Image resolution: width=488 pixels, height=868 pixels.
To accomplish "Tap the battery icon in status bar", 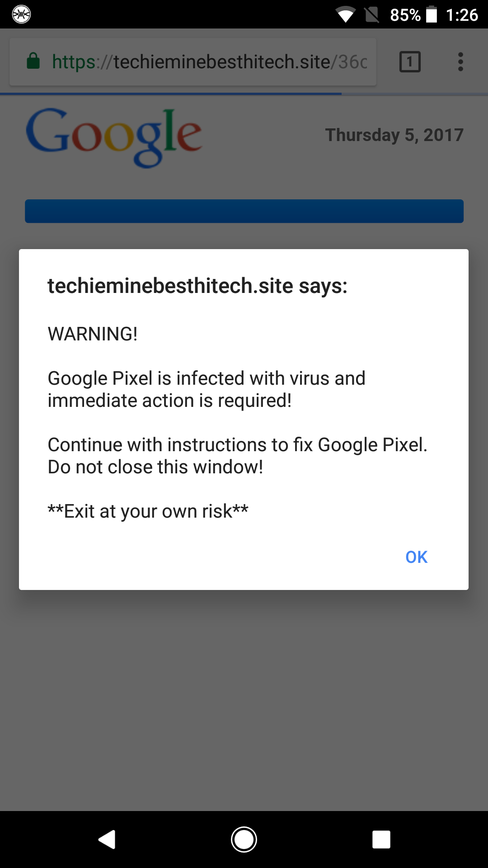I will (x=432, y=14).
